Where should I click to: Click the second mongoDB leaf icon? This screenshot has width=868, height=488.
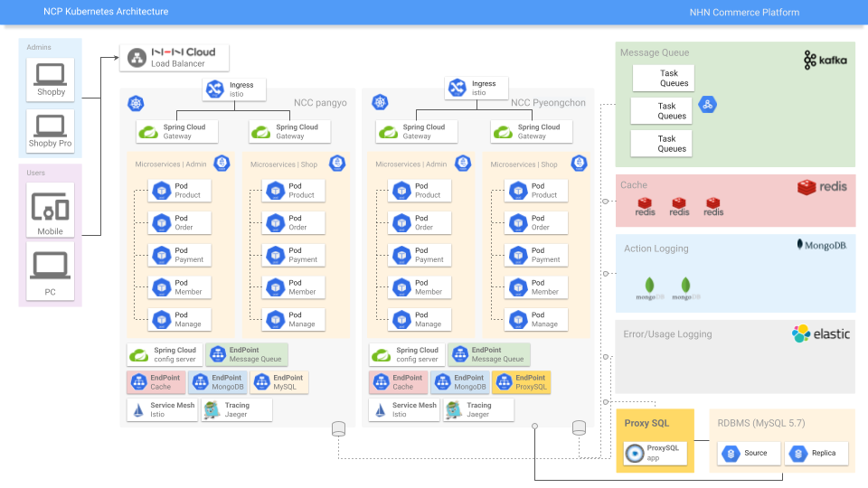(x=686, y=288)
